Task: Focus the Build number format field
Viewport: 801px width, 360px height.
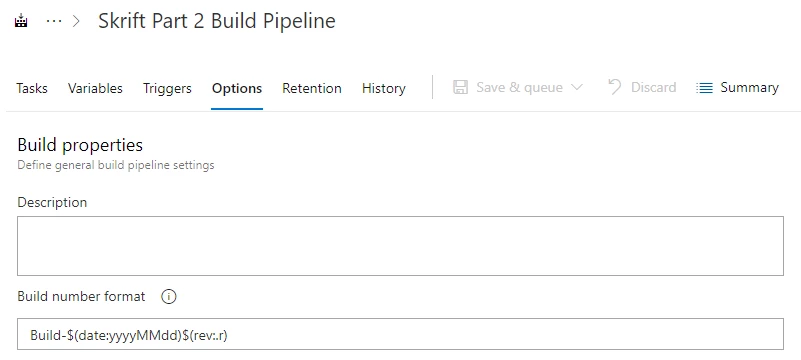Action: point(400,334)
